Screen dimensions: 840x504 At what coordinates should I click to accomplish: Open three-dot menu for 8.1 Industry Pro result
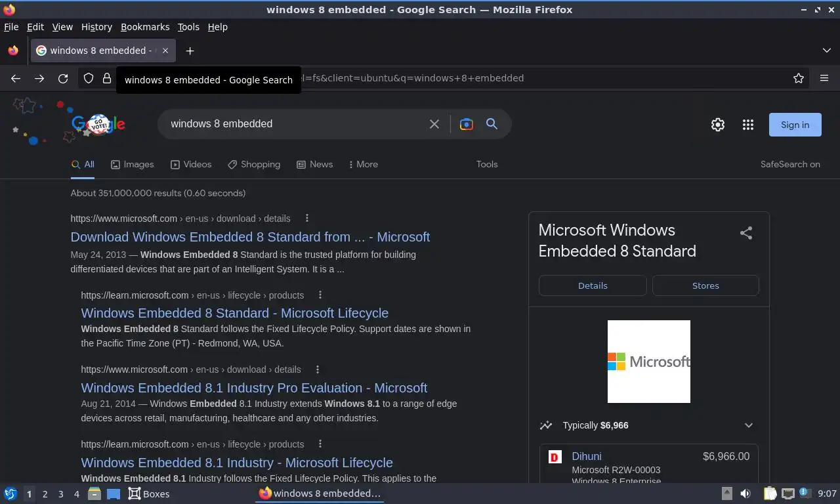tap(318, 369)
